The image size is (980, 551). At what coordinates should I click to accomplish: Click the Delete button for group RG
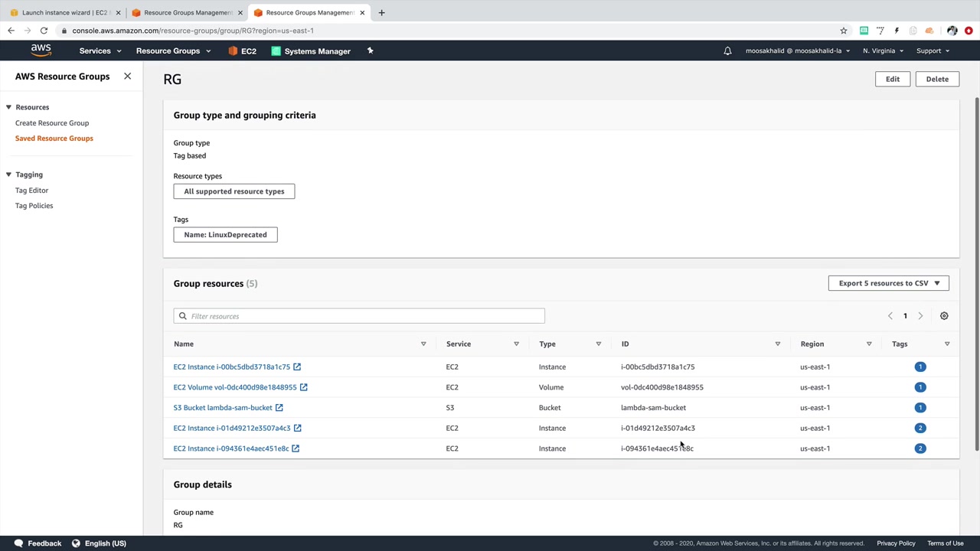(x=937, y=79)
